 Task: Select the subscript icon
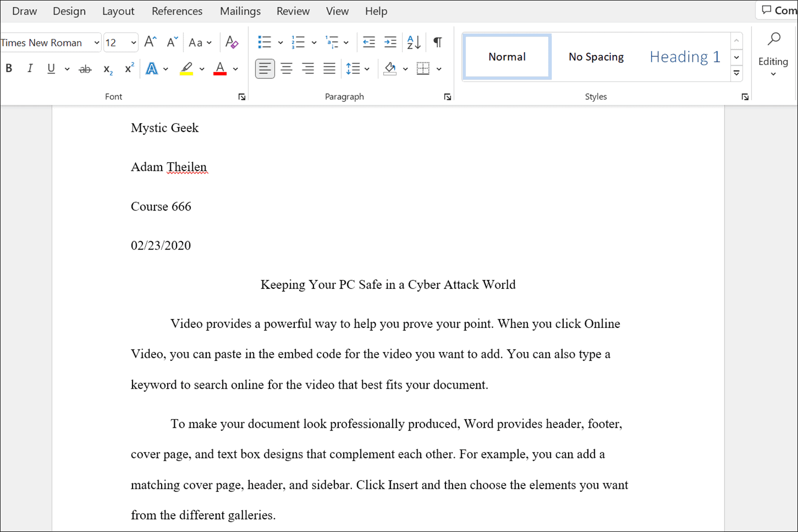pyautogui.click(x=107, y=69)
